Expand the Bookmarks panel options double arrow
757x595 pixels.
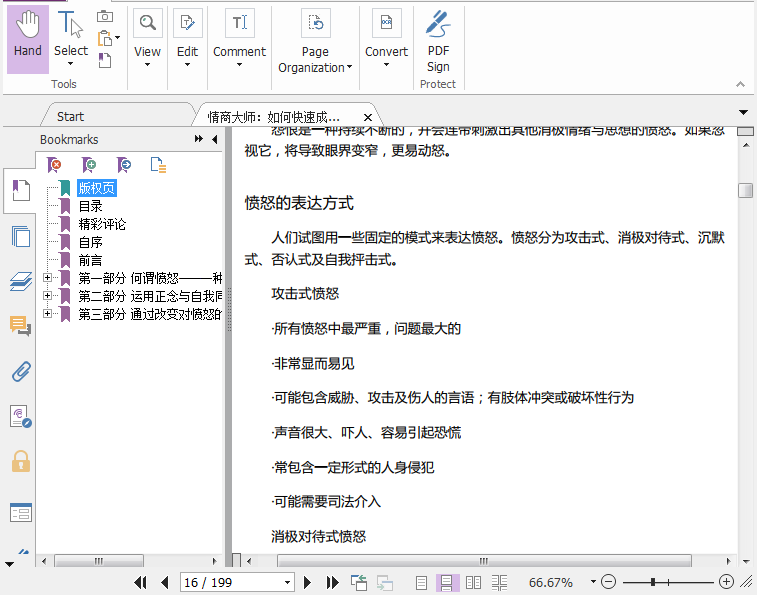tap(198, 139)
